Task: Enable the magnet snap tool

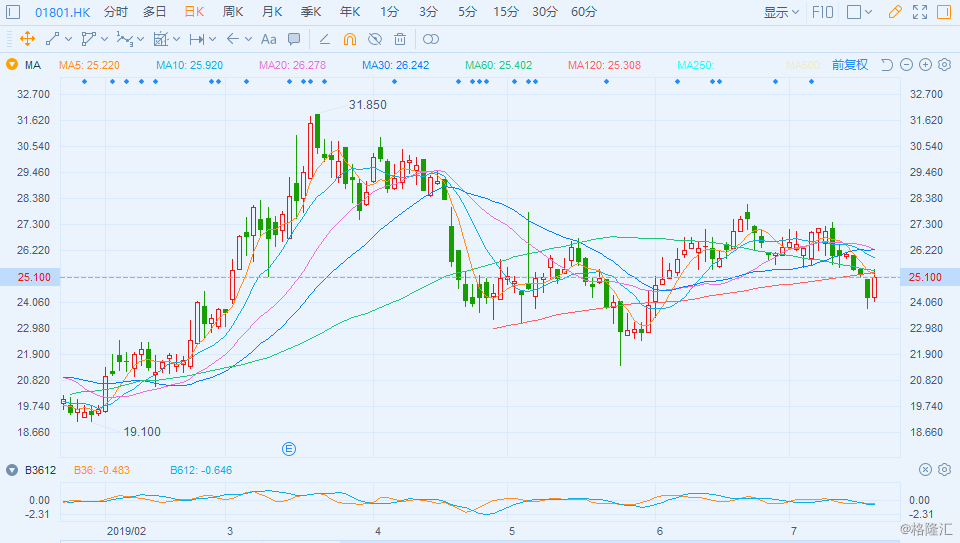Action: (x=350, y=39)
